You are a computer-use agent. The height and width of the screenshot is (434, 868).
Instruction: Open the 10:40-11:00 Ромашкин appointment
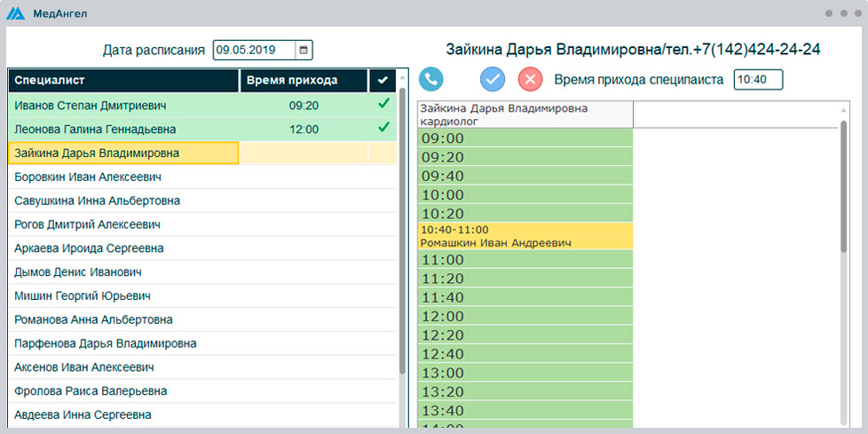click(525, 236)
